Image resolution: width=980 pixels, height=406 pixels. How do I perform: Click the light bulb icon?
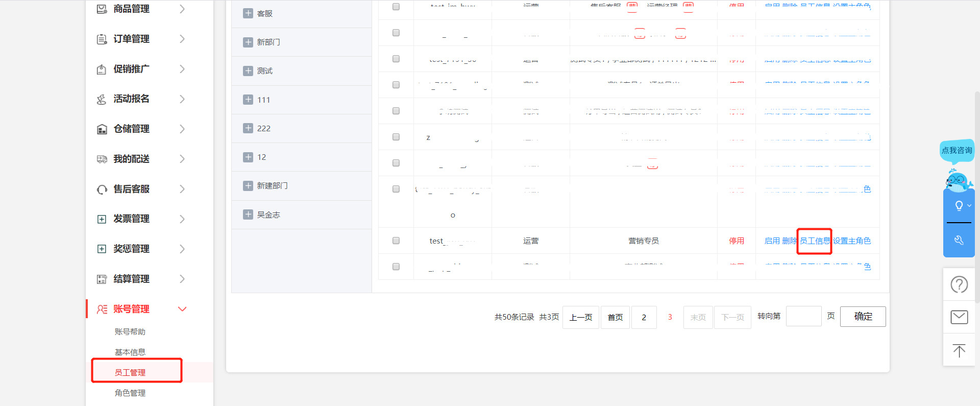pos(959,206)
